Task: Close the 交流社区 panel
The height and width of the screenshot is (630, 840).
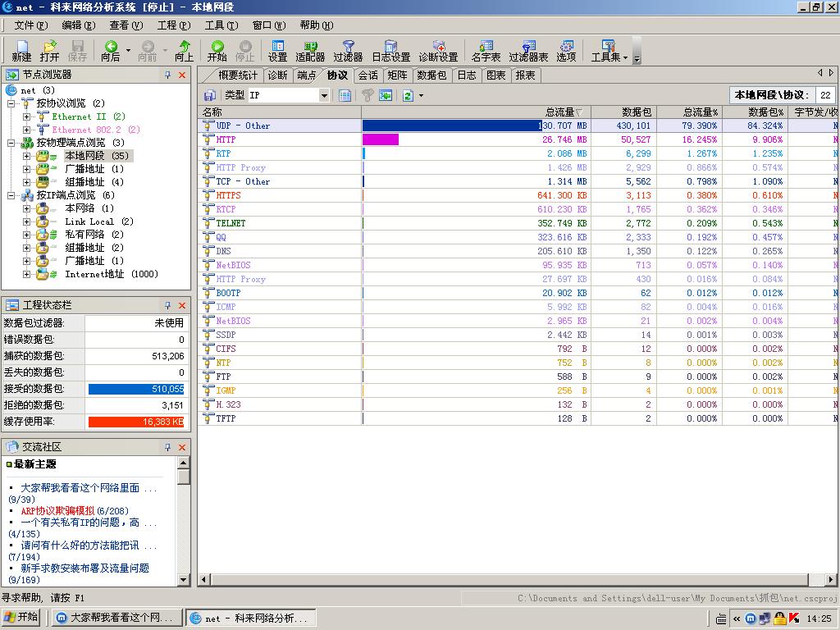Action: pos(182,447)
